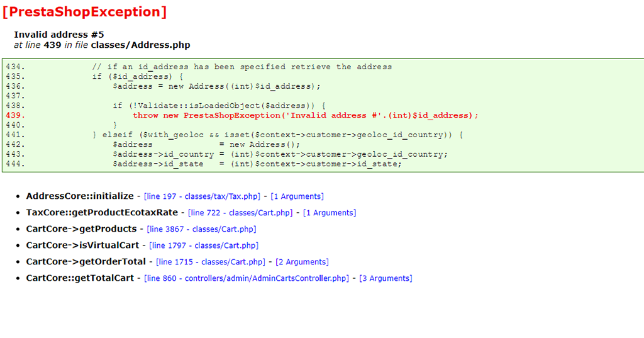Image resolution: width=644 pixels, height=338 pixels.
Task: Click code line 442 new Address()
Action: (206, 145)
